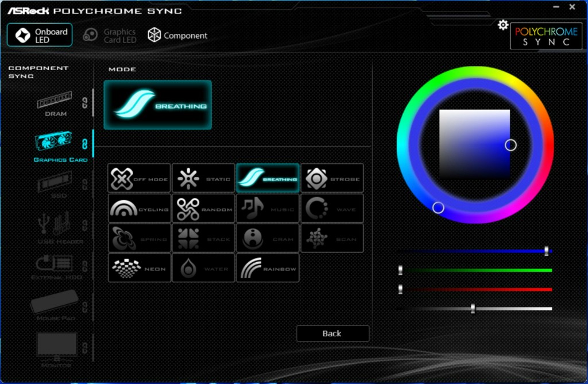This screenshot has height=384, width=588.
Task: Select the Monitor component
Action: tap(56, 350)
